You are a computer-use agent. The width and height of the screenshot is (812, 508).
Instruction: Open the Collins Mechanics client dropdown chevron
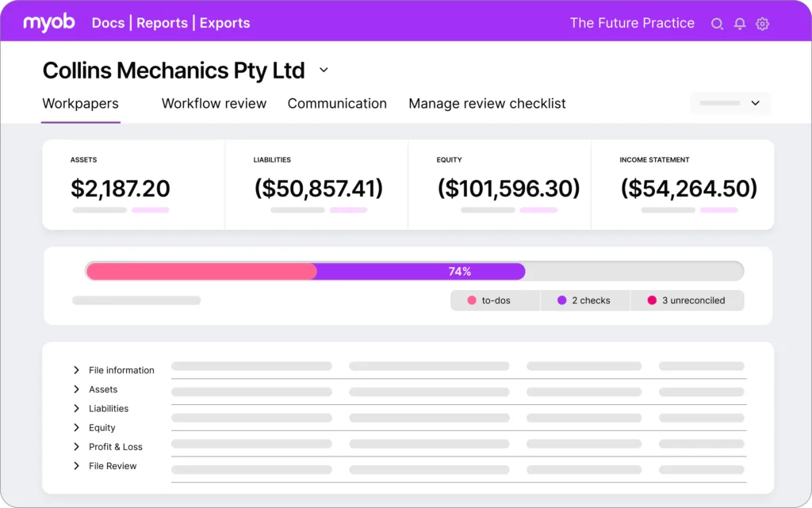pos(324,70)
